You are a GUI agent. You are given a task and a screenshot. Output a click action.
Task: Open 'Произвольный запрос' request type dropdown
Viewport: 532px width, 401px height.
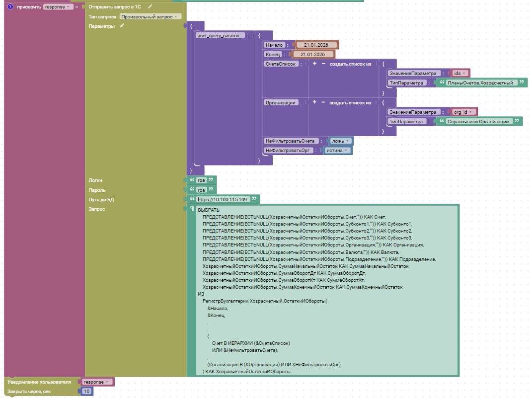coord(150,16)
